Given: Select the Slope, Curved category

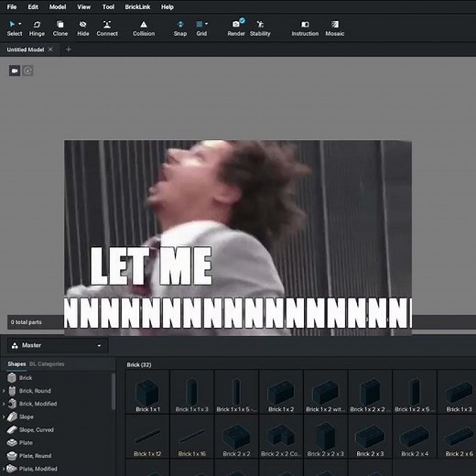Looking at the screenshot, I should (x=37, y=429).
